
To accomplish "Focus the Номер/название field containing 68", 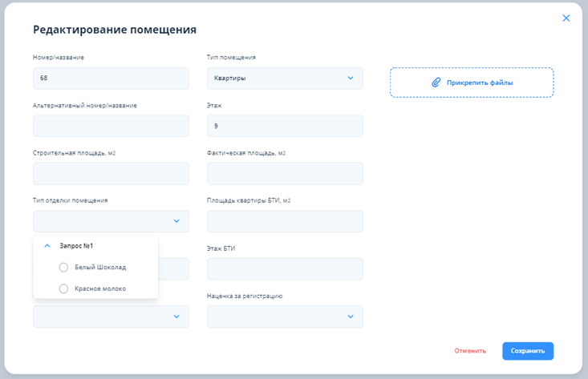I will coord(111,79).
